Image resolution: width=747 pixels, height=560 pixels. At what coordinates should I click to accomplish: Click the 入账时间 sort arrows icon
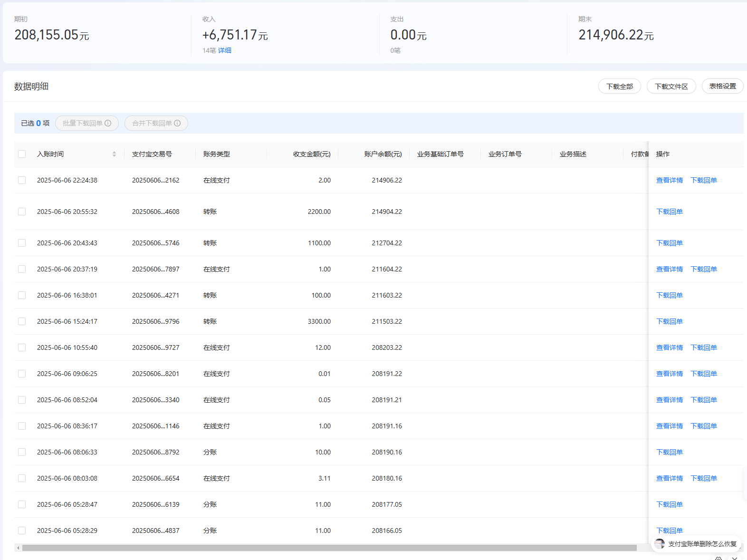click(114, 154)
